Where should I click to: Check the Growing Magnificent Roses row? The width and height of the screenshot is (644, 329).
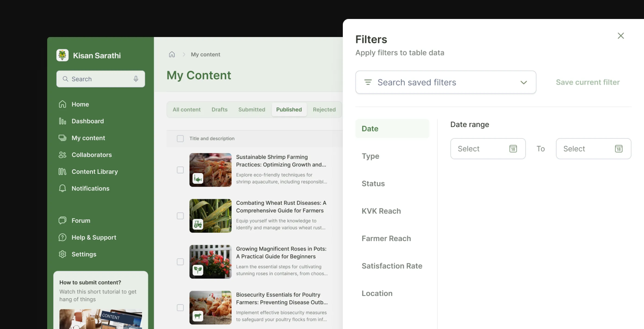coord(180,262)
